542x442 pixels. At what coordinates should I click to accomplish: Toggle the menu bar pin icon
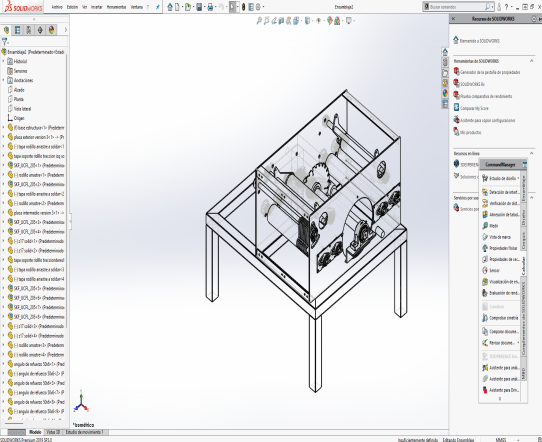pyautogui.click(x=158, y=7)
